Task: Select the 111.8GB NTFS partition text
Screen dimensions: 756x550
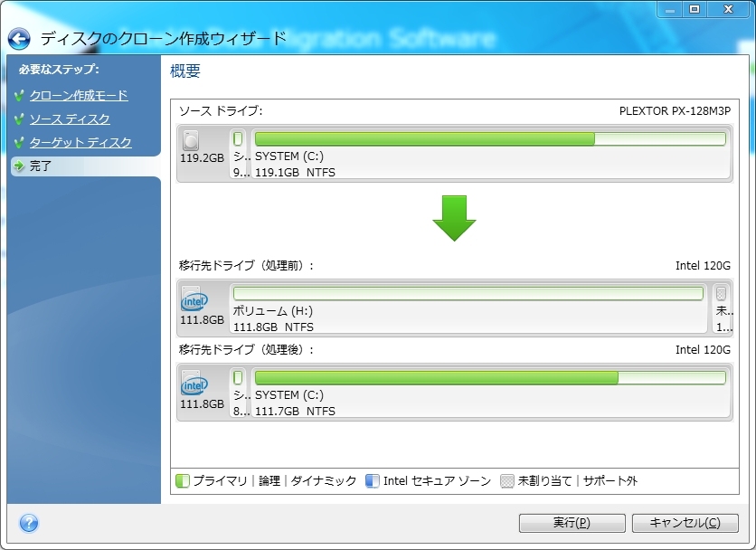Action: pos(273,327)
